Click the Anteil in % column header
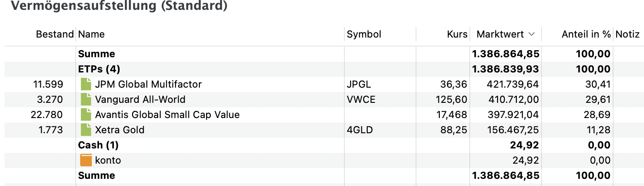 click(x=586, y=34)
